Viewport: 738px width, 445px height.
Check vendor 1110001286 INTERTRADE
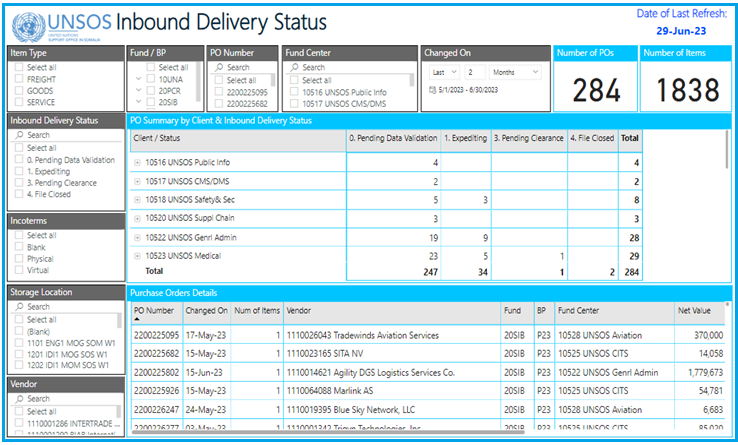tap(19, 423)
